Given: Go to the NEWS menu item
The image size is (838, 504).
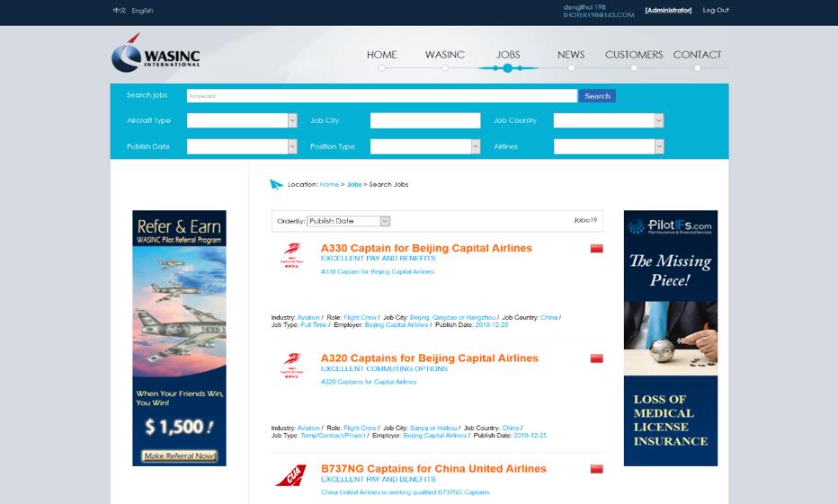Looking at the screenshot, I should click(x=570, y=55).
